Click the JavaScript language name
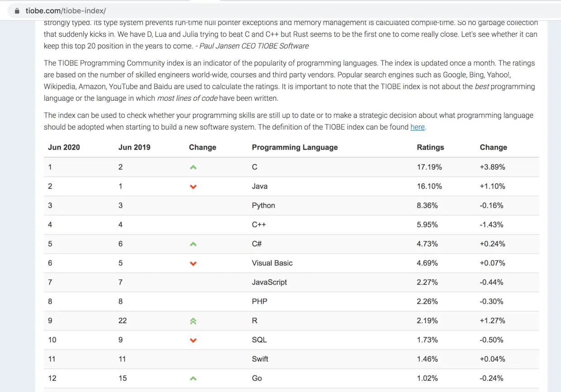Screen dimensions: 561x392 269,282
